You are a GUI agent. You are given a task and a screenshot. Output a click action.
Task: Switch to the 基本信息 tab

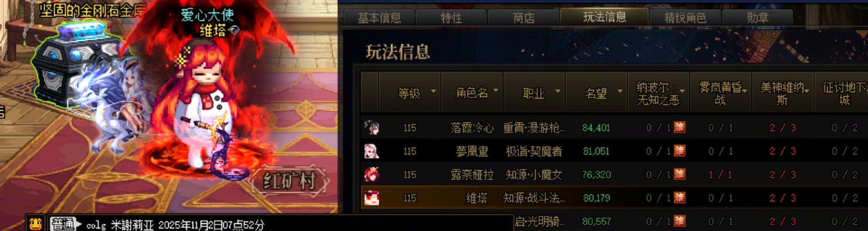point(379,18)
